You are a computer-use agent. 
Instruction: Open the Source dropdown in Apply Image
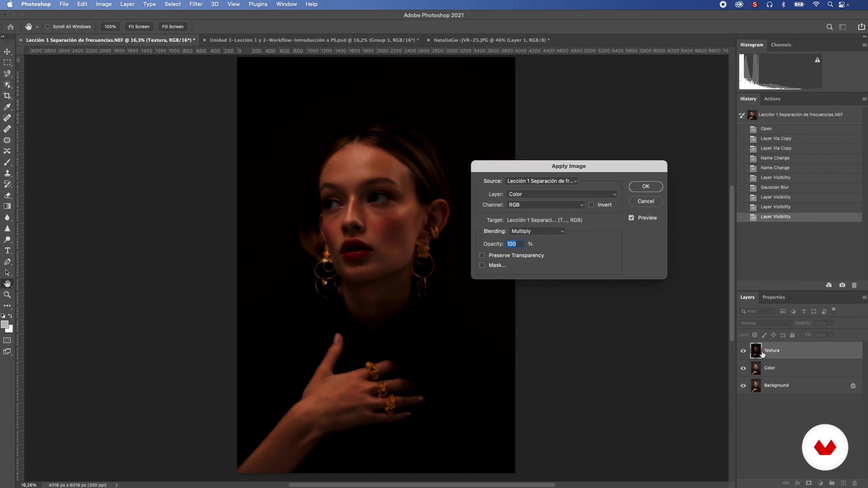(542, 181)
